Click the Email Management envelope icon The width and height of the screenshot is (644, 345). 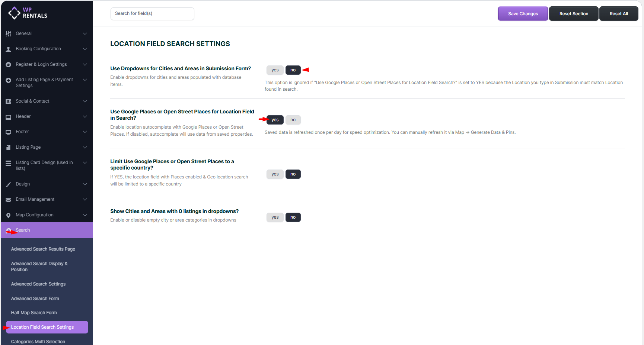[9, 200]
